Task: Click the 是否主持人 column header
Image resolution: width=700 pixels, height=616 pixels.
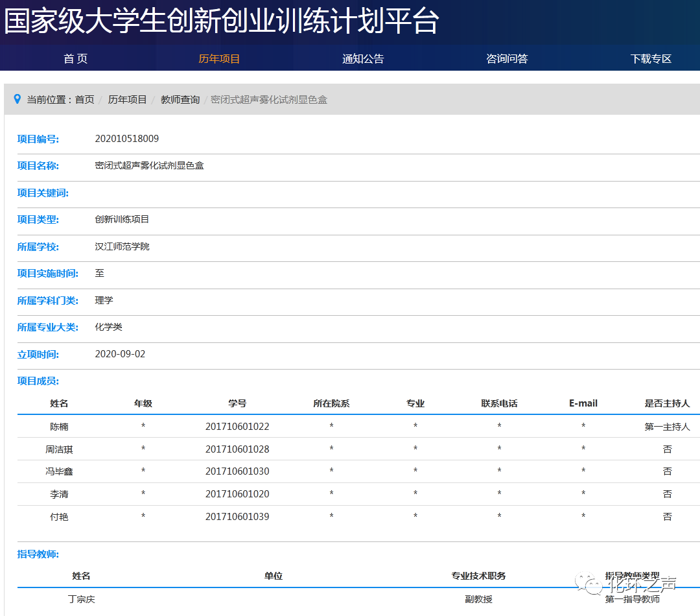Action: (667, 403)
